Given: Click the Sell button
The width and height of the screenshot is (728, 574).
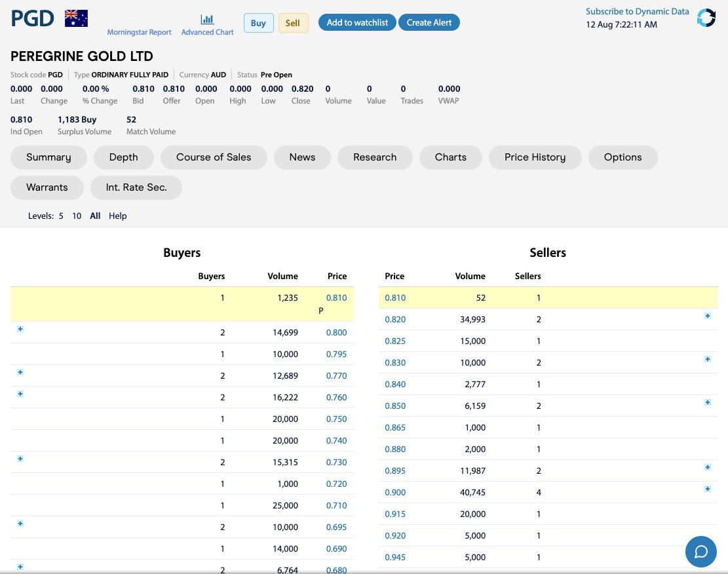Looking at the screenshot, I should (293, 23).
